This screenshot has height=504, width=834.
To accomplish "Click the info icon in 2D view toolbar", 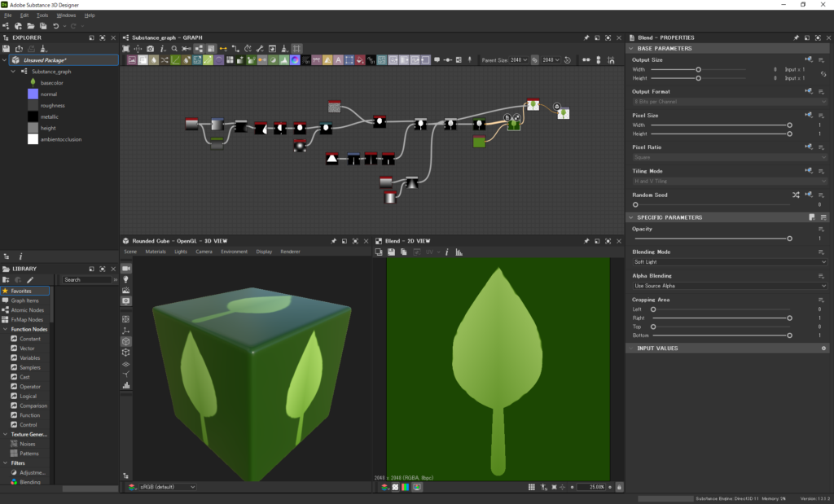I will (x=447, y=252).
